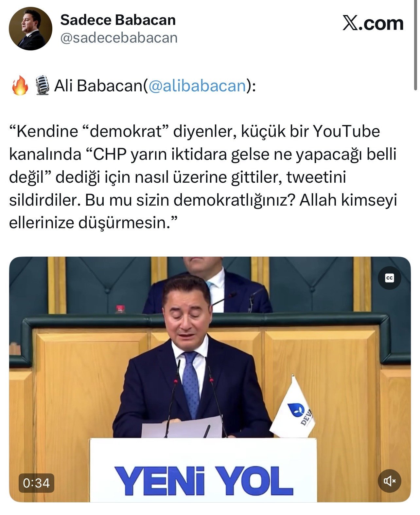Click the tweet text about demokratlığınız
The image size is (420, 515).
[203, 177]
